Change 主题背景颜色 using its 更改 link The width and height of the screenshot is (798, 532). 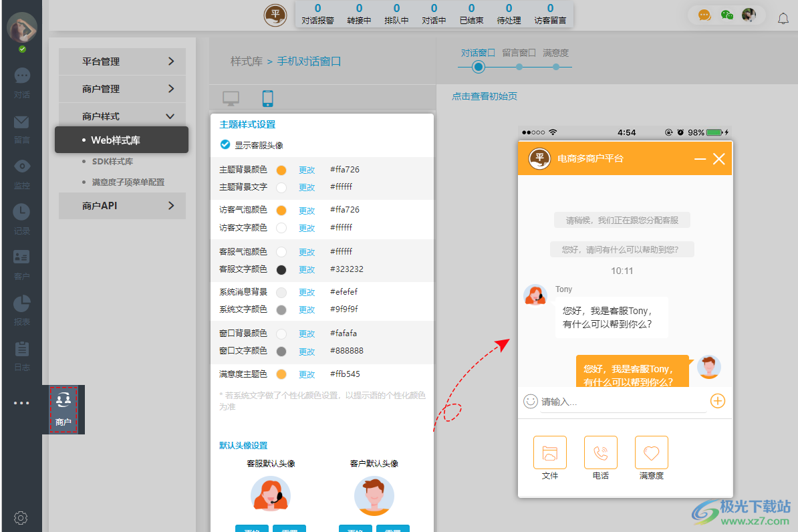tap(306, 169)
